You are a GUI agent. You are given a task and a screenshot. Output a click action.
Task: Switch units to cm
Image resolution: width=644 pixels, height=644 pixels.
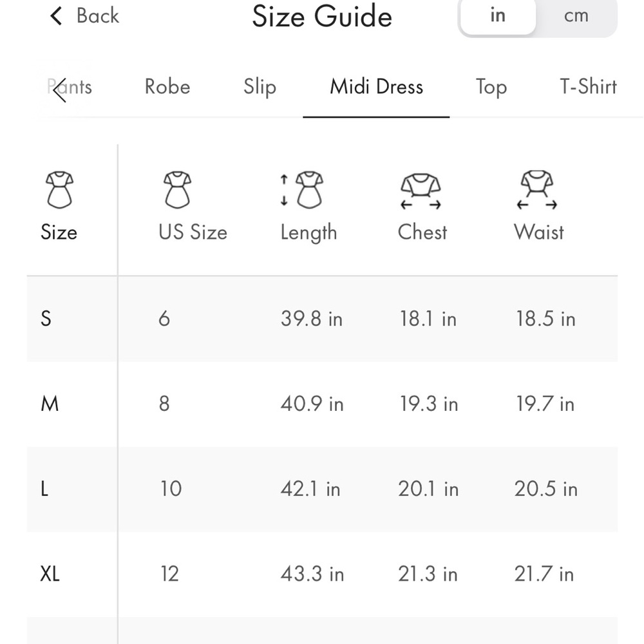[576, 15]
